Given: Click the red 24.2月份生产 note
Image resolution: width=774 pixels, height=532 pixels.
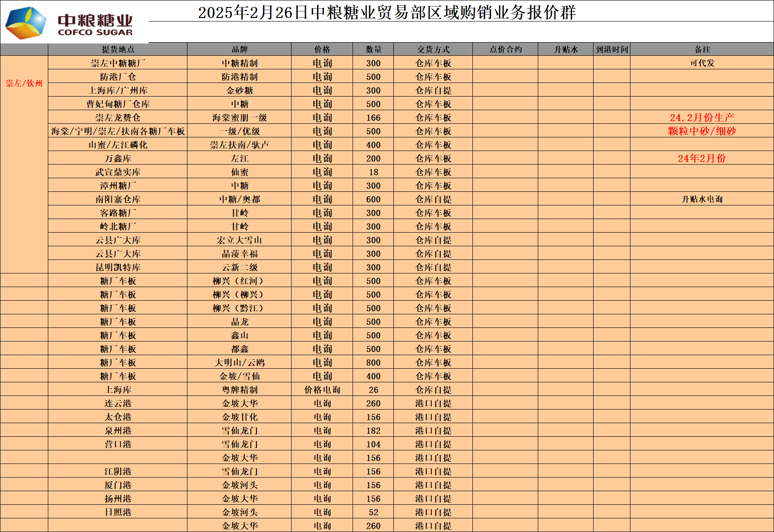Looking at the screenshot, I should (702, 117).
